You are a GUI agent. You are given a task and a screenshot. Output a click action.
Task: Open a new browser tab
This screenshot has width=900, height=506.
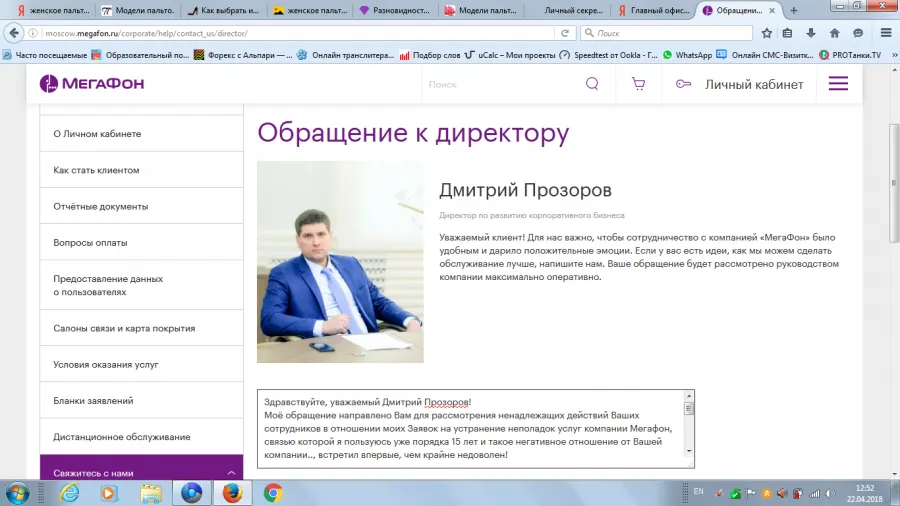794,10
